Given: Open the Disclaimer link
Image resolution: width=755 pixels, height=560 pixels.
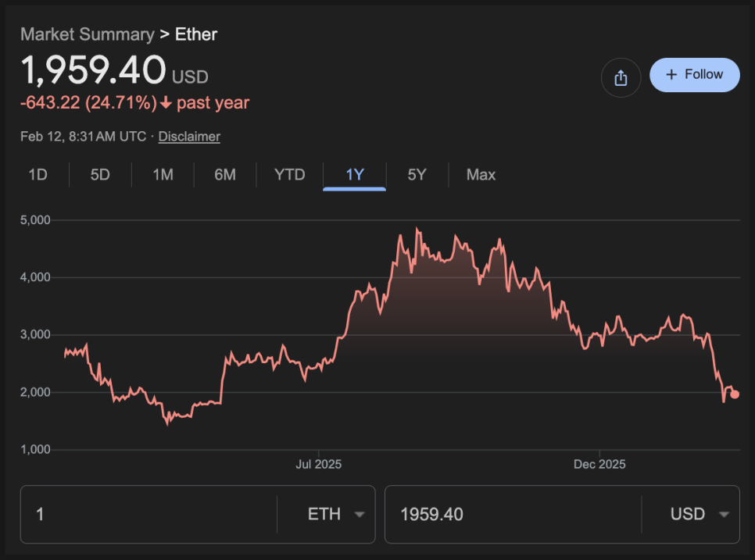Looking at the screenshot, I should point(189,136).
